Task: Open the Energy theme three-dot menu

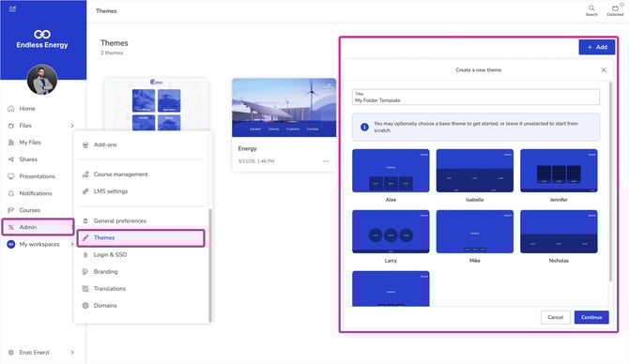Action: pyautogui.click(x=326, y=161)
